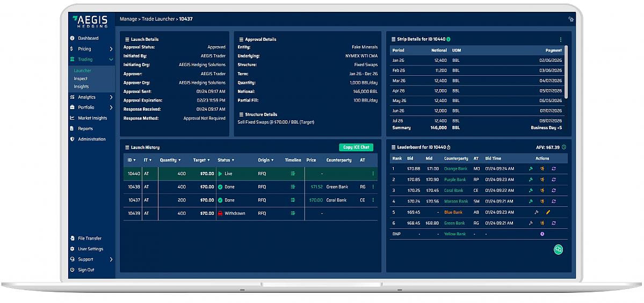Click the grey gavel icon for Blue Bank
The width and height of the screenshot is (644, 303).
point(537,212)
